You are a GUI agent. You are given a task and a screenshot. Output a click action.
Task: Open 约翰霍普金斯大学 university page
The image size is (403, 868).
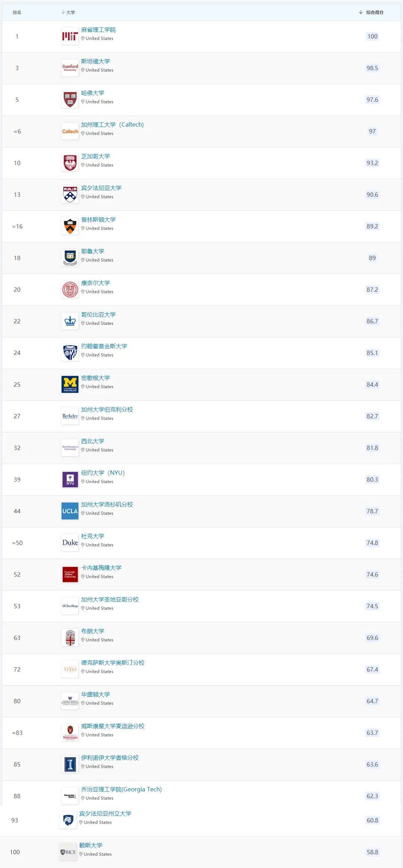(104, 346)
